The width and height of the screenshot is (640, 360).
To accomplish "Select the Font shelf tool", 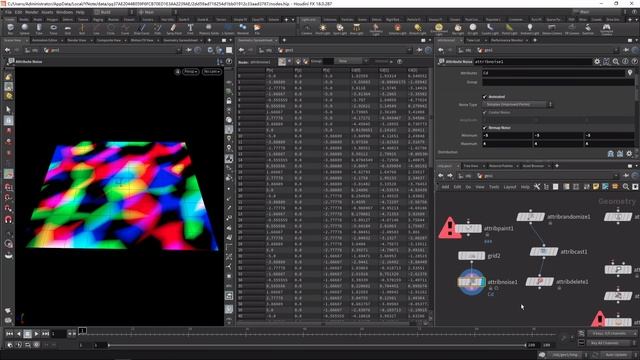I will point(190,29).
